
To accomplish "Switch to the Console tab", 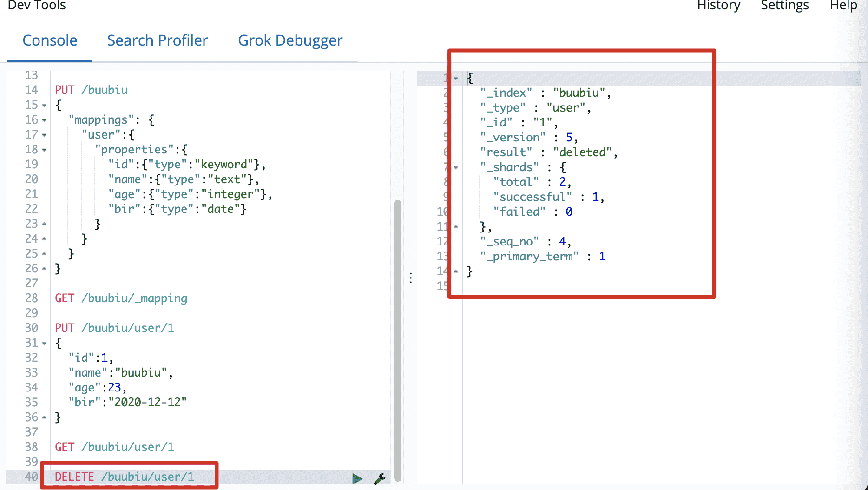I will coord(50,40).
